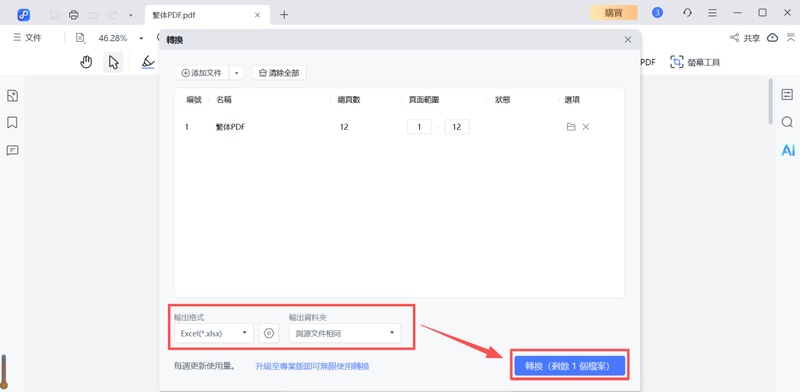Open the notifications badge showing 3
Image resolution: width=800 pixels, height=392 pixels.
coord(657,13)
